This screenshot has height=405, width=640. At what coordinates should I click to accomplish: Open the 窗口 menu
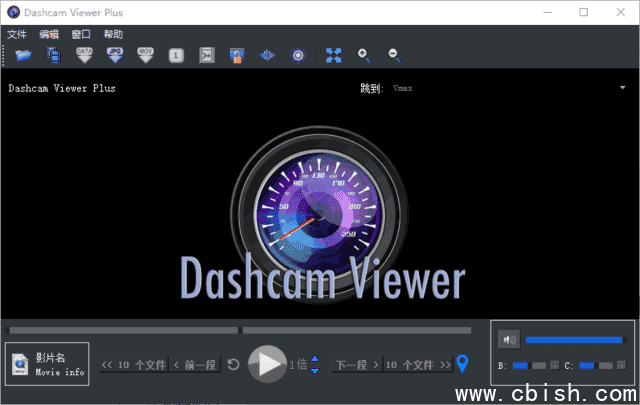click(x=81, y=34)
